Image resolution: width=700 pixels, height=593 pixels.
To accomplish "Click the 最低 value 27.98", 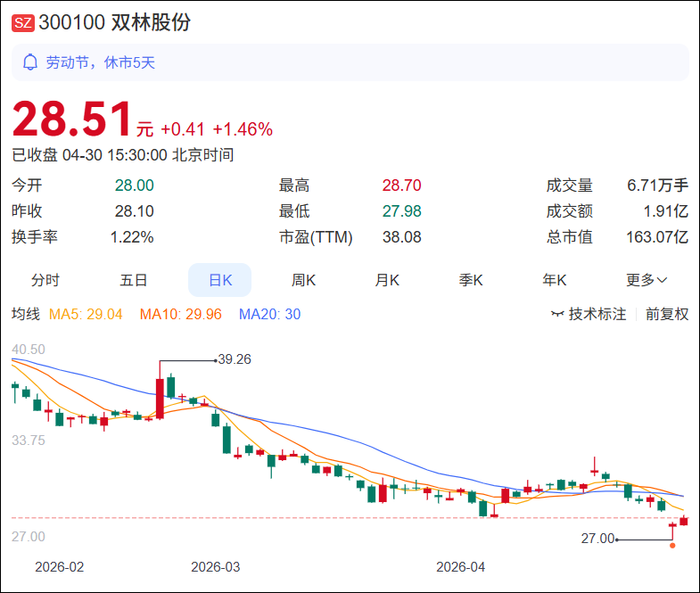I will (x=401, y=210).
